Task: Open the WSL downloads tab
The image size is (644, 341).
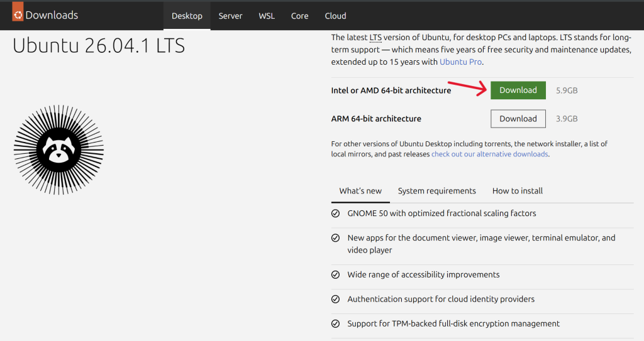Action: [267, 16]
